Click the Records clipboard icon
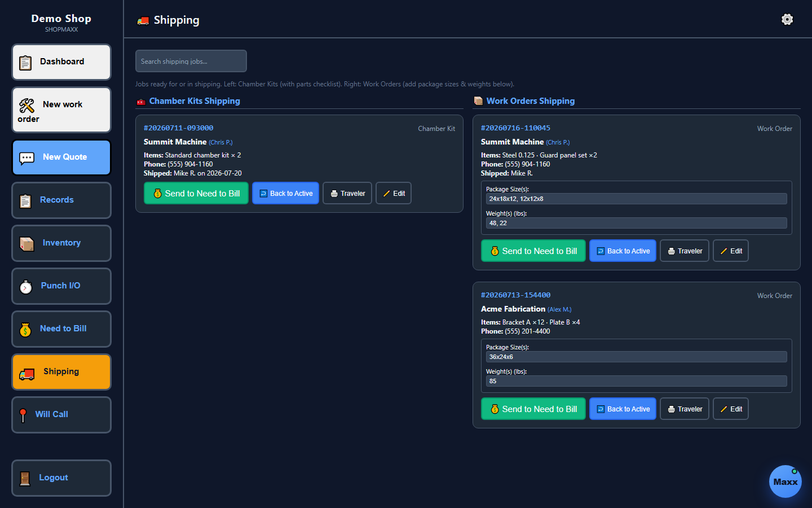The image size is (812, 508). pyautogui.click(x=25, y=201)
